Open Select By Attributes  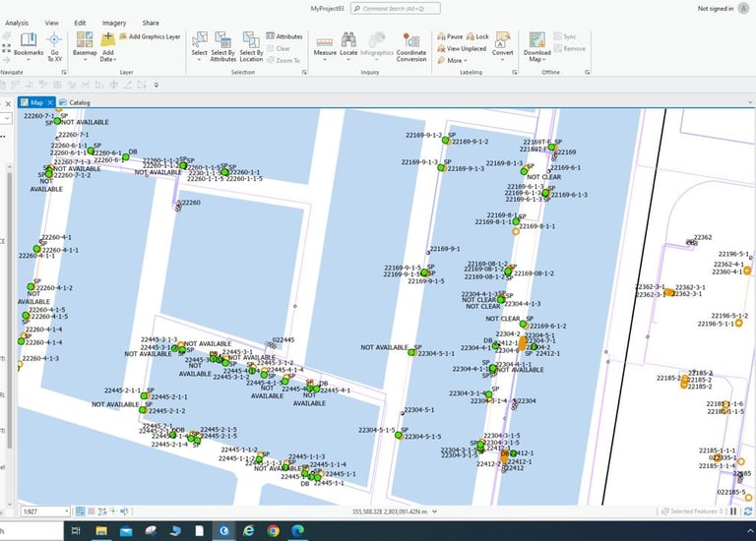[x=222, y=47]
